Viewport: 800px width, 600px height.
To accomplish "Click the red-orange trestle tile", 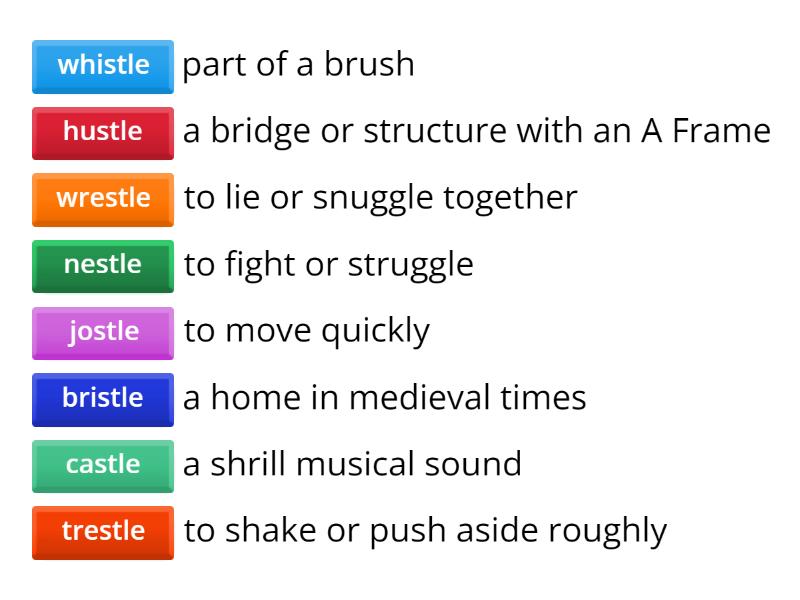I will (103, 531).
